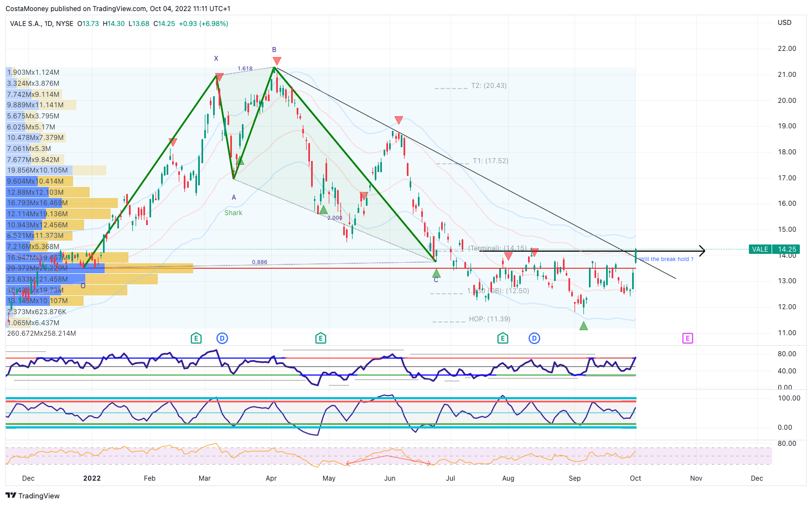Click the A pattern point label
The width and height of the screenshot is (812, 505).
click(234, 197)
